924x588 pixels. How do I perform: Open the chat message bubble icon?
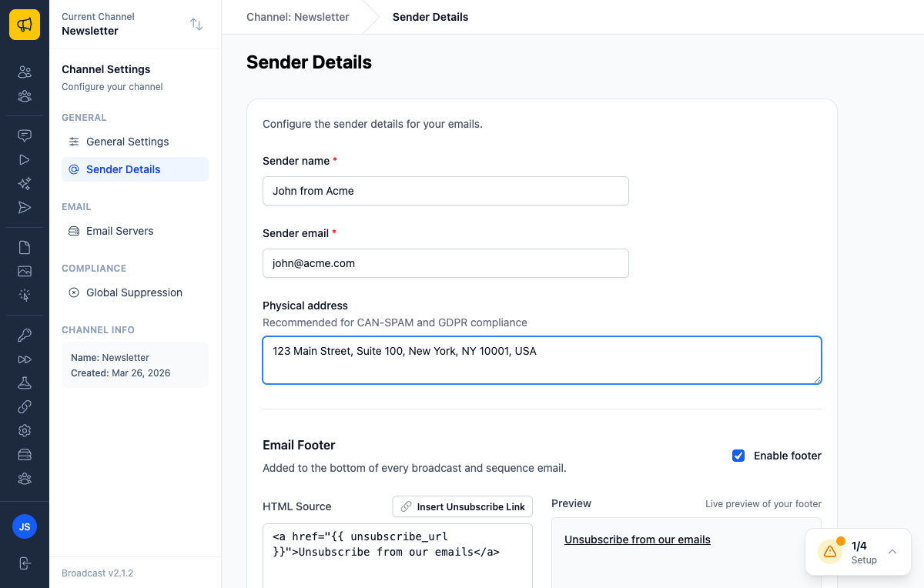point(25,136)
